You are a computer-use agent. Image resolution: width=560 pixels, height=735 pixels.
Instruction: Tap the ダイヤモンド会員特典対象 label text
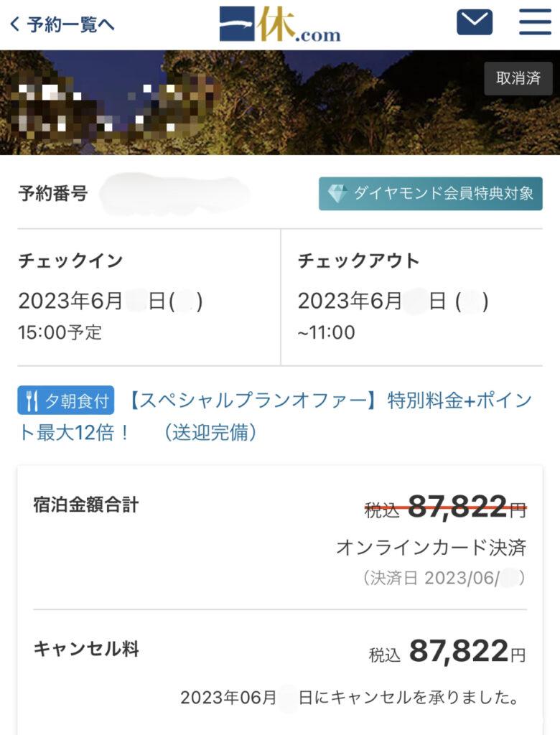(x=443, y=193)
